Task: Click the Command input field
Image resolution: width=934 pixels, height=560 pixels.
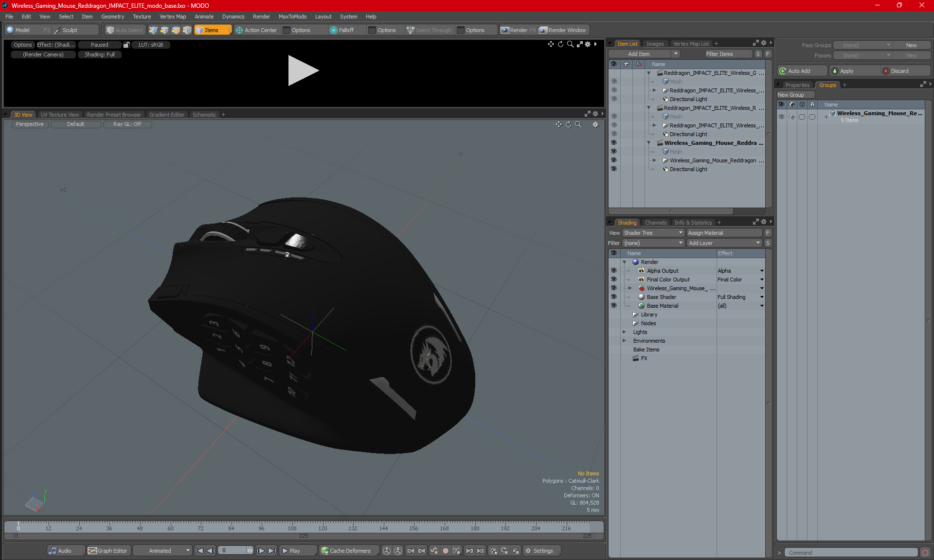Action: (x=852, y=553)
